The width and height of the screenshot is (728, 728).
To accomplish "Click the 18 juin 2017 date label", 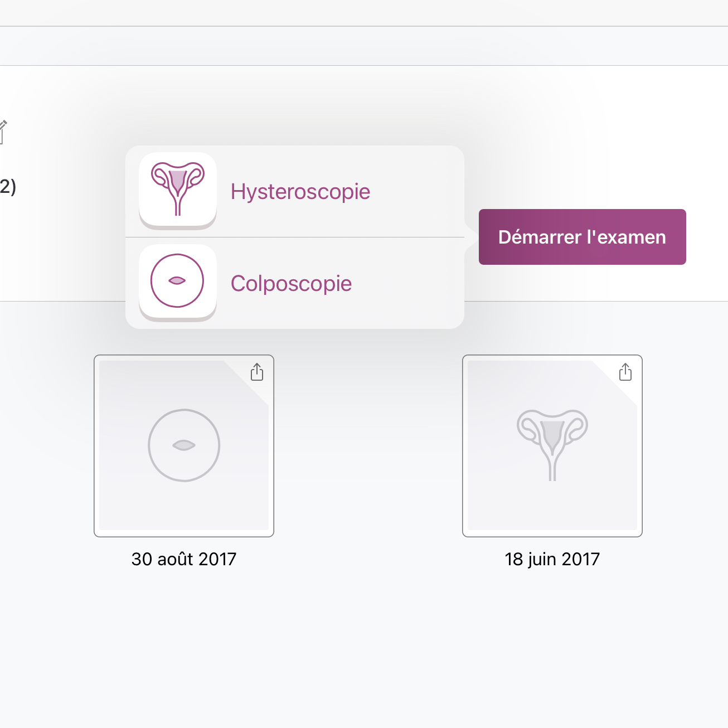I will click(x=552, y=559).
